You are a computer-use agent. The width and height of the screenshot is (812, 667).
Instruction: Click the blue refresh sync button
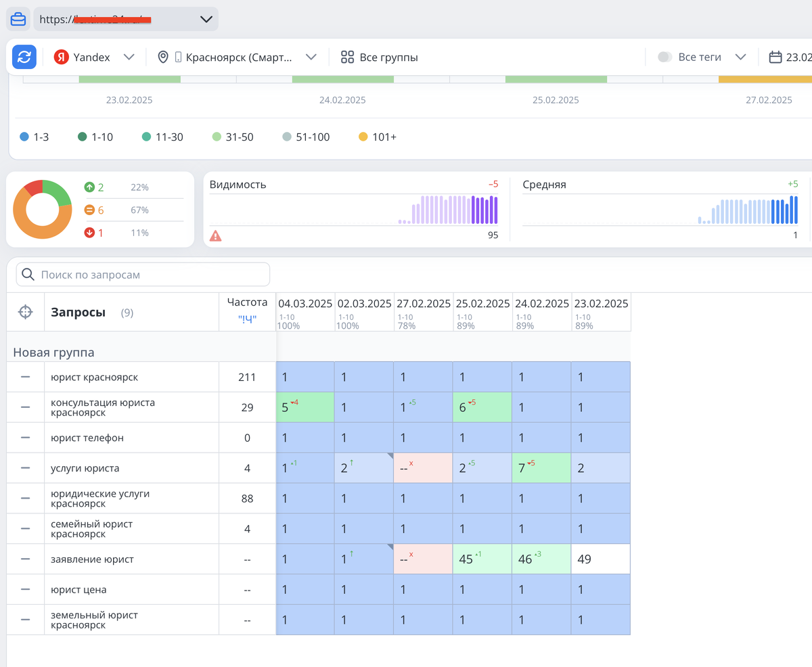point(24,57)
